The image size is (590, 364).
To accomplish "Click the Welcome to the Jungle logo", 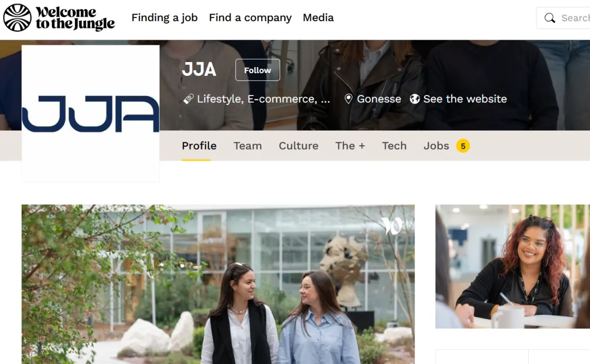I will (58, 17).
